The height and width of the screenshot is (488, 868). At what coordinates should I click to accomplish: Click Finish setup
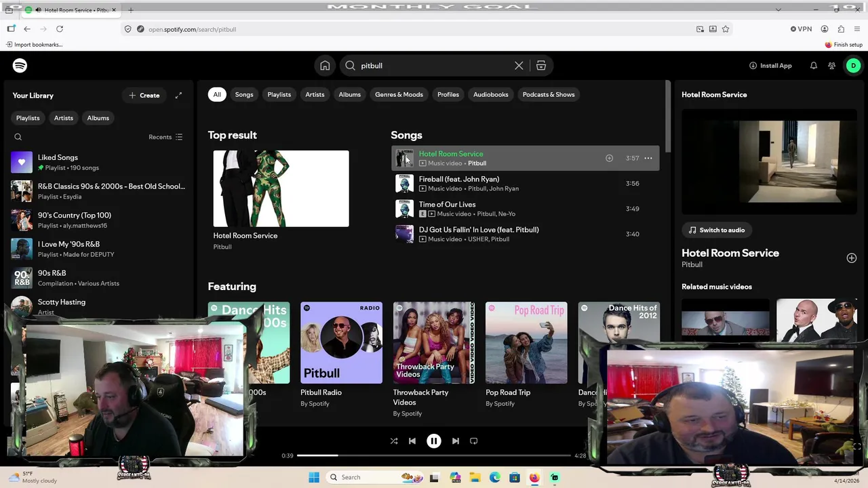[x=844, y=45]
